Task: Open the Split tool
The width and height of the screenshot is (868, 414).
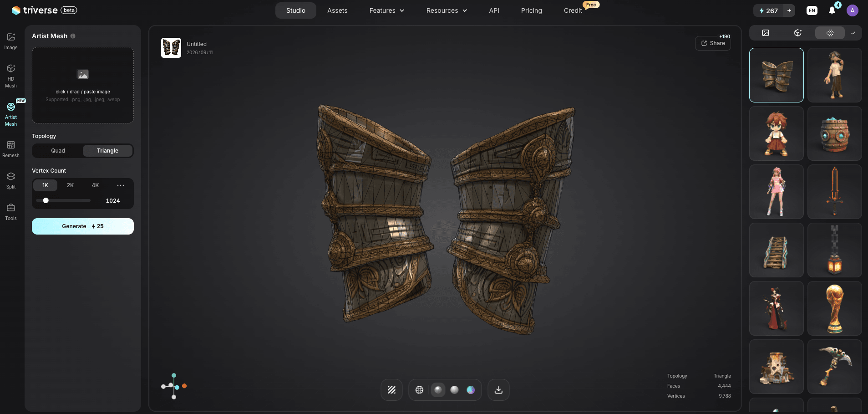Action: [x=11, y=180]
